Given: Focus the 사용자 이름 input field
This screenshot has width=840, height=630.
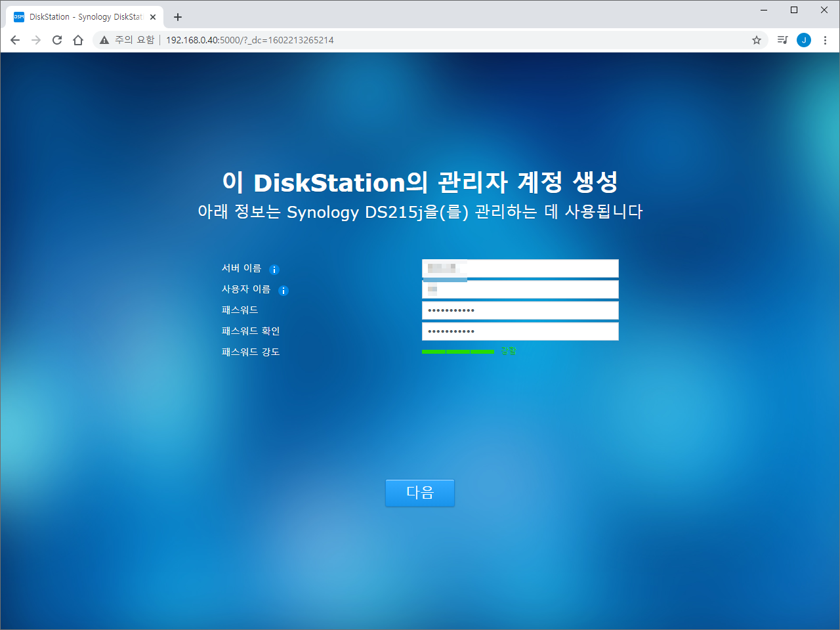Looking at the screenshot, I should tap(520, 289).
